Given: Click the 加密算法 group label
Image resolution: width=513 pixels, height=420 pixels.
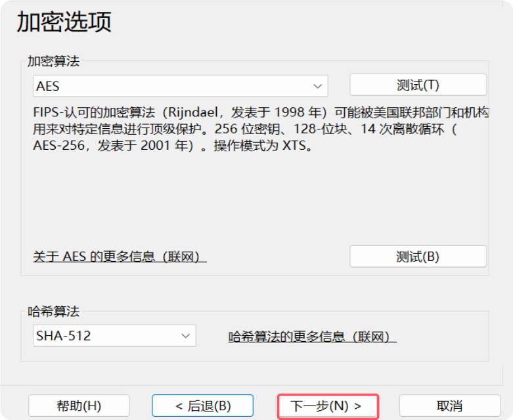Looking at the screenshot, I should click(53, 61).
